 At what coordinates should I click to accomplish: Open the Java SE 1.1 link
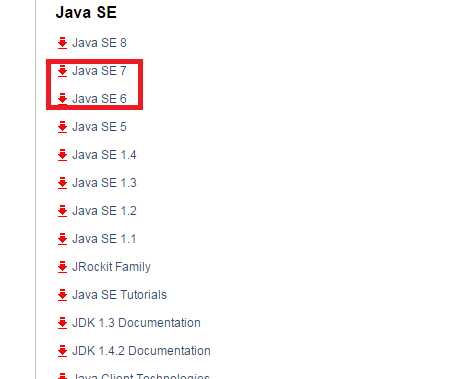click(104, 239)
